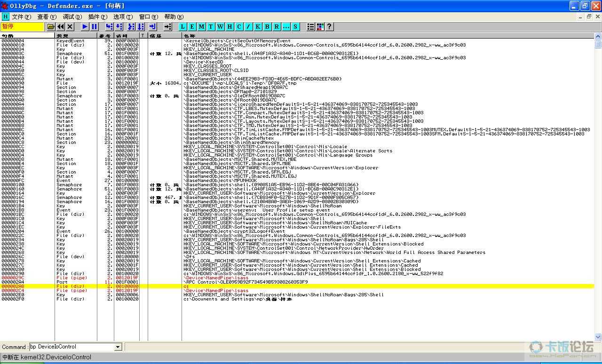Click the Trace into toolbar icon
The width and height of the screenshot is (602, 364).
tap(131, 27)
